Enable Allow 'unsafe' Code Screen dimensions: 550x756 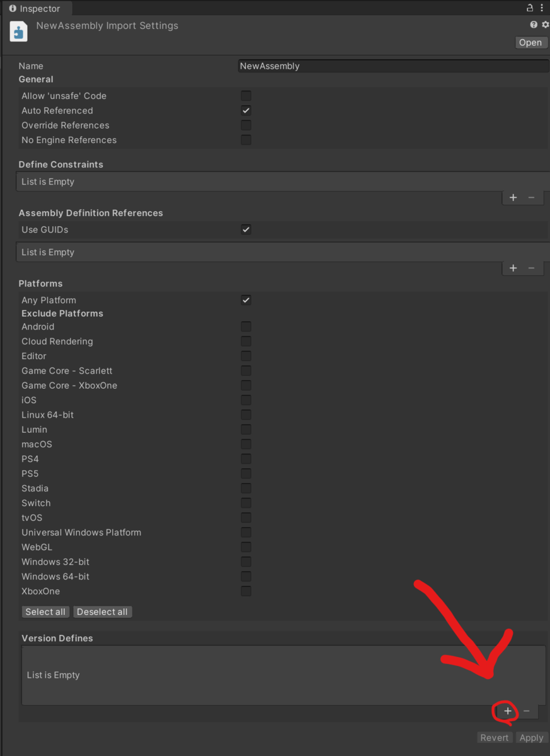coord(246,96)
